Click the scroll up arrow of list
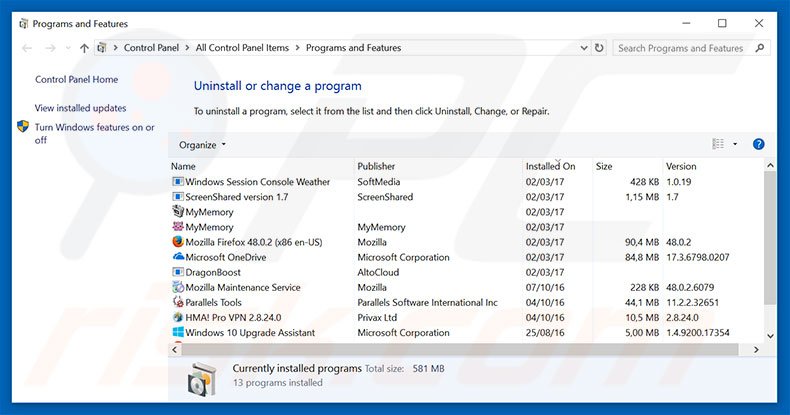The image size is (790, 415). coord(770,165)
